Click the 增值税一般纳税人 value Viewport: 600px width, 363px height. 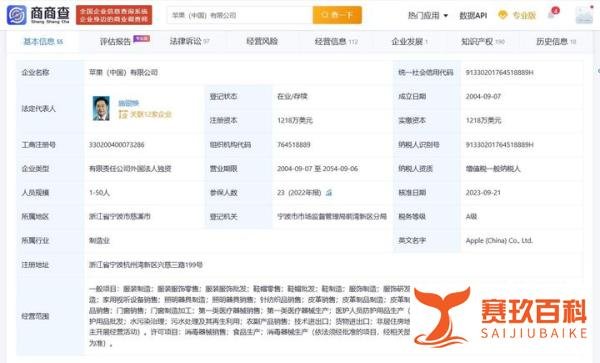coord(493,169)
